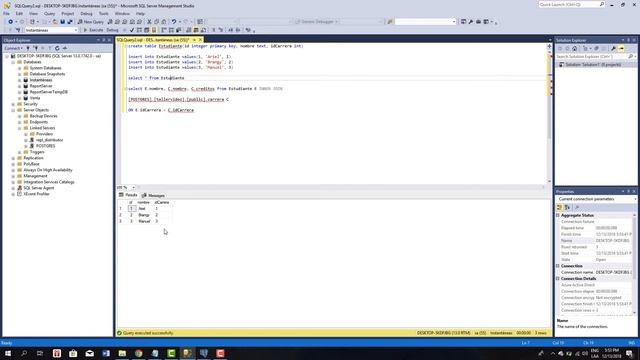Viewport: 640px width, 360px height.
Task: Open the Tools menu
Action: [x=104, y=13]
